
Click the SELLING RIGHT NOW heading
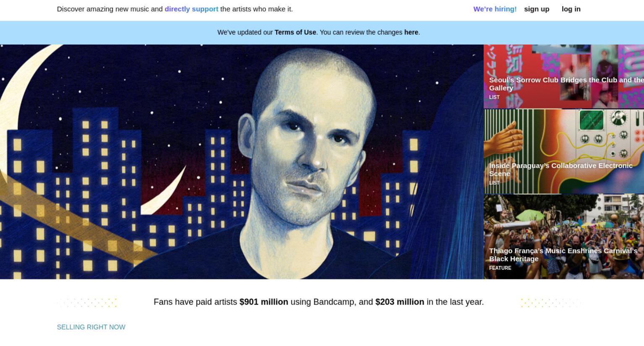(x=91, y=327)
